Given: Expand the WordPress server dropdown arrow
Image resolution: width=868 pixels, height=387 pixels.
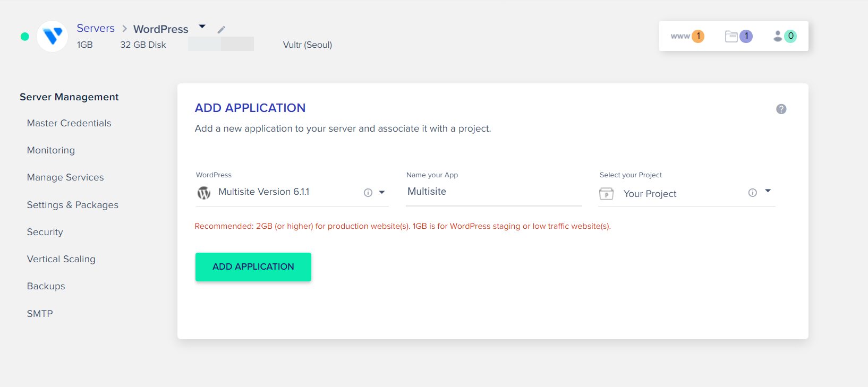Looking at the screenshot, I should pyautogui.click(x=202, y=27).
